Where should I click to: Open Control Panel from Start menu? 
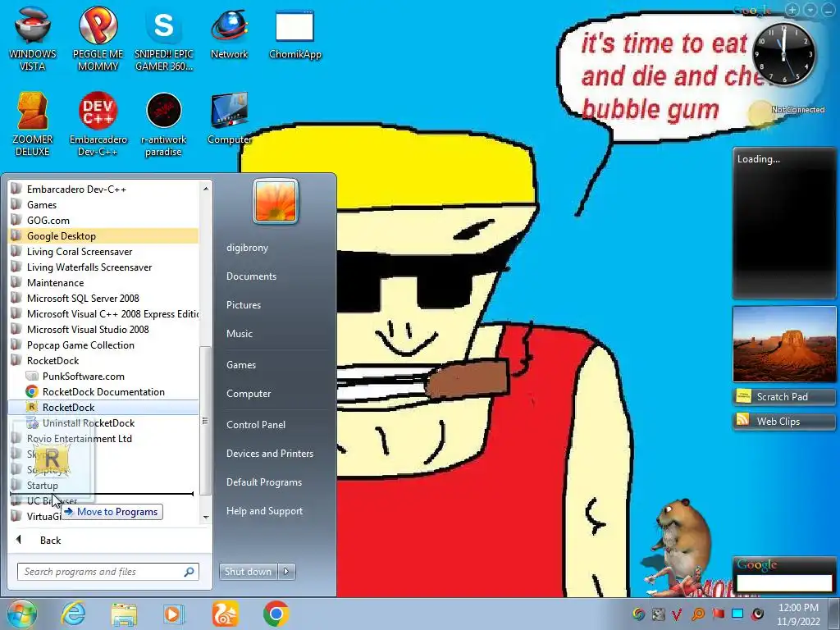coord(256,425)
